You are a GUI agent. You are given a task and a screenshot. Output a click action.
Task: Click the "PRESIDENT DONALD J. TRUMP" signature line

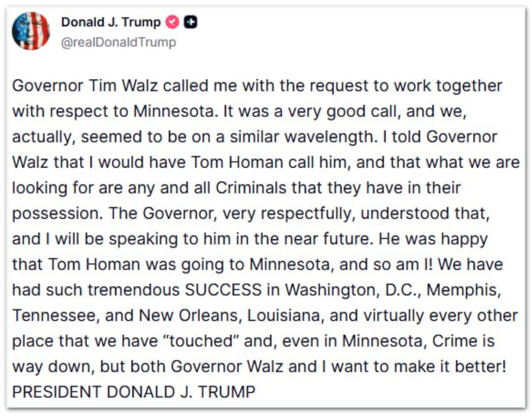(134, 392)
